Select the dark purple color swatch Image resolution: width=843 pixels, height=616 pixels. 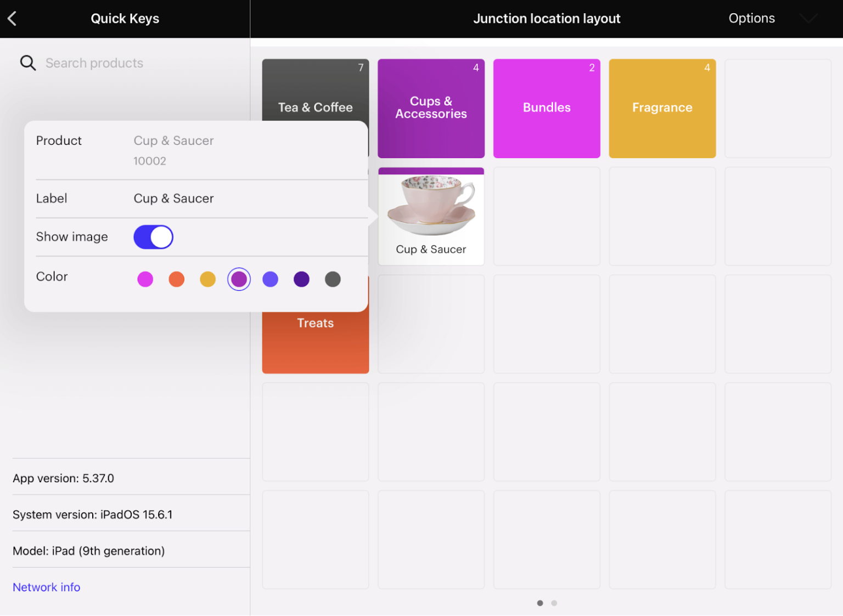coord(301,279)
